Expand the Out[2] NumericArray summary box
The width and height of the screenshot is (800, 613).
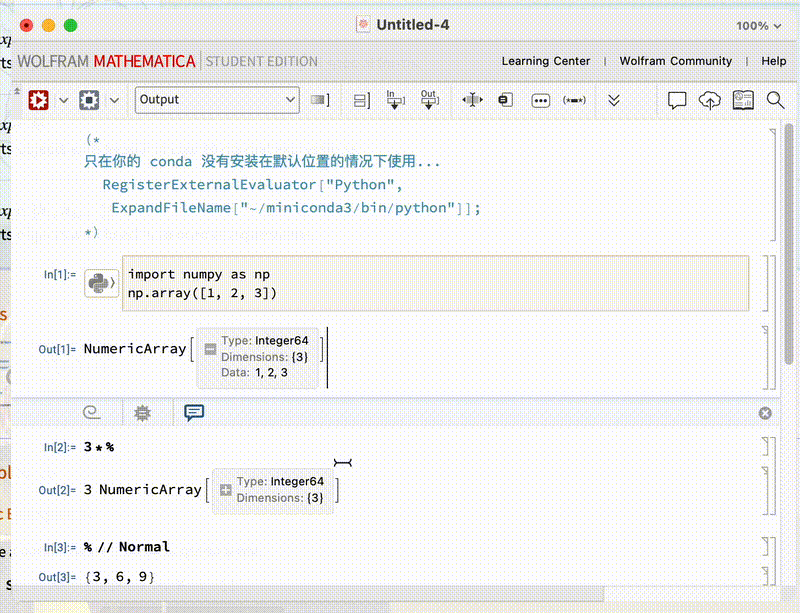tap(226, 490)
